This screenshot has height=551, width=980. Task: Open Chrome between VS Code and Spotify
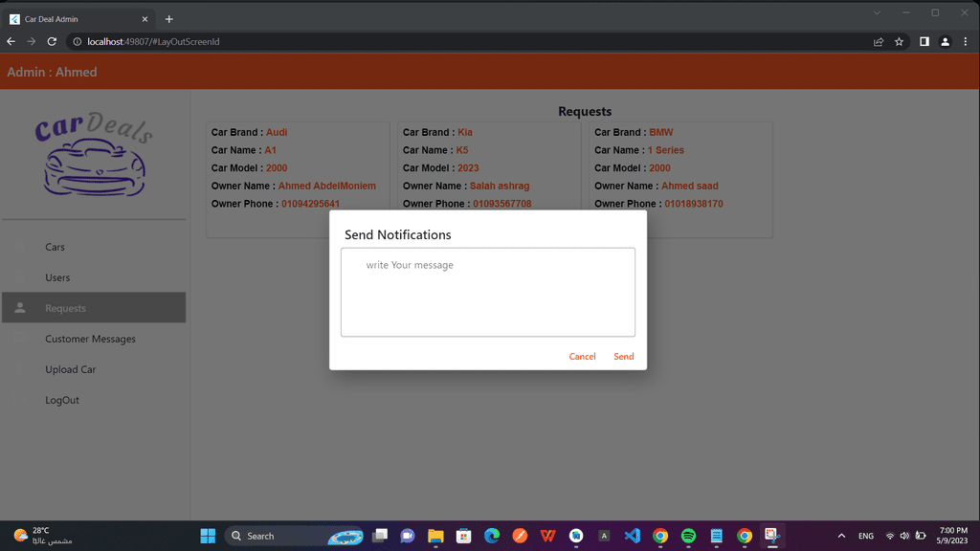(660, 536)
